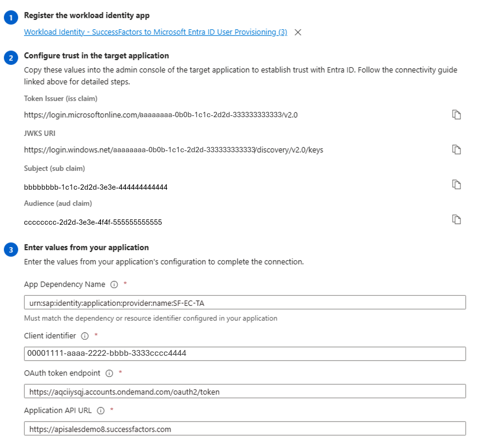The width and height of the screenshot is (479, 448).
Task: Click the JWKS URI URL text
Action: (173, 150)
